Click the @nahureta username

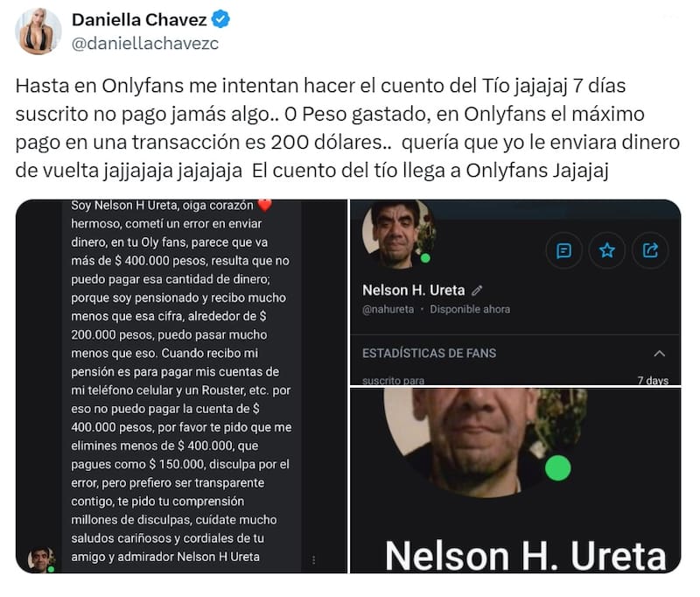(388, 309)
